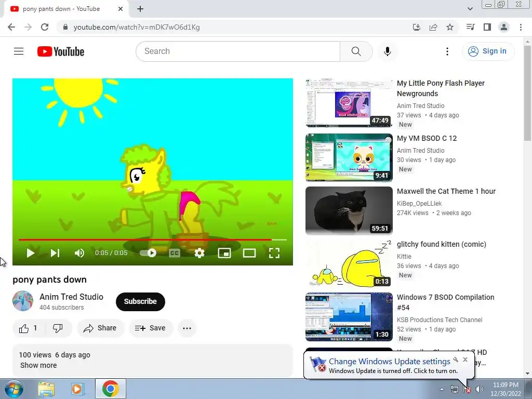
Task: Install app icon in address bar
Action: (416, 27)
